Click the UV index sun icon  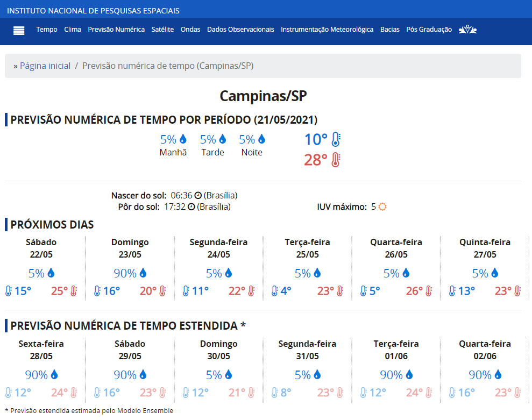tap(382, 207)
